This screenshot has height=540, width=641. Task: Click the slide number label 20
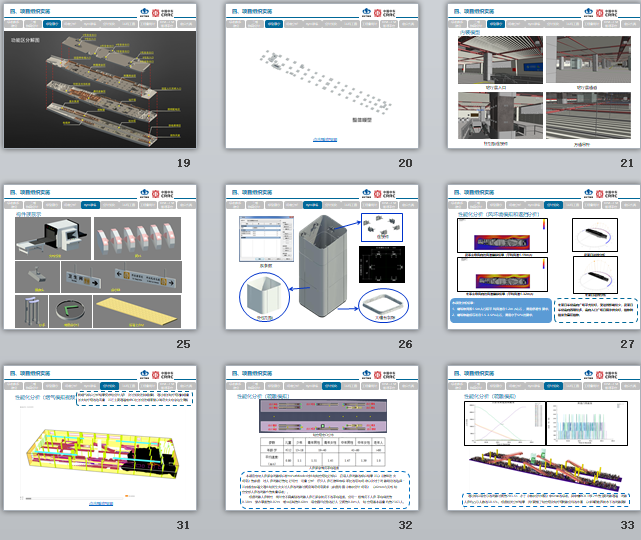[406, 163]
